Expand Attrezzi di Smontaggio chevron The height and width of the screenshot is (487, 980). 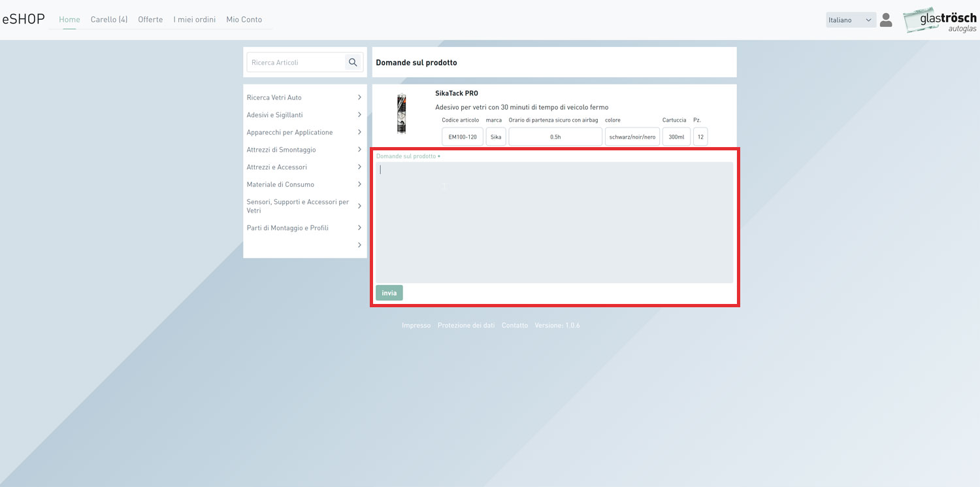pyautogui.click(x=359, y=150)
